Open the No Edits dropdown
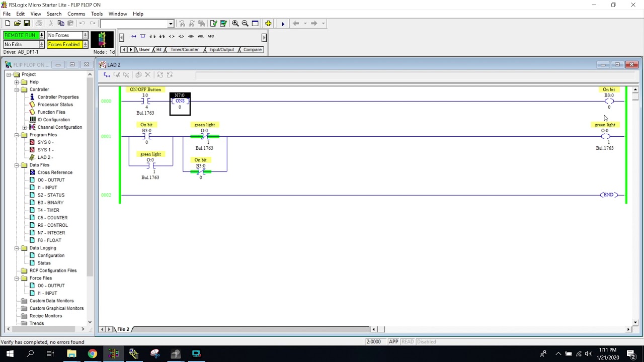The height and width of the screenshot is (362, 644). pyautogui.click(x=42, y=45)
